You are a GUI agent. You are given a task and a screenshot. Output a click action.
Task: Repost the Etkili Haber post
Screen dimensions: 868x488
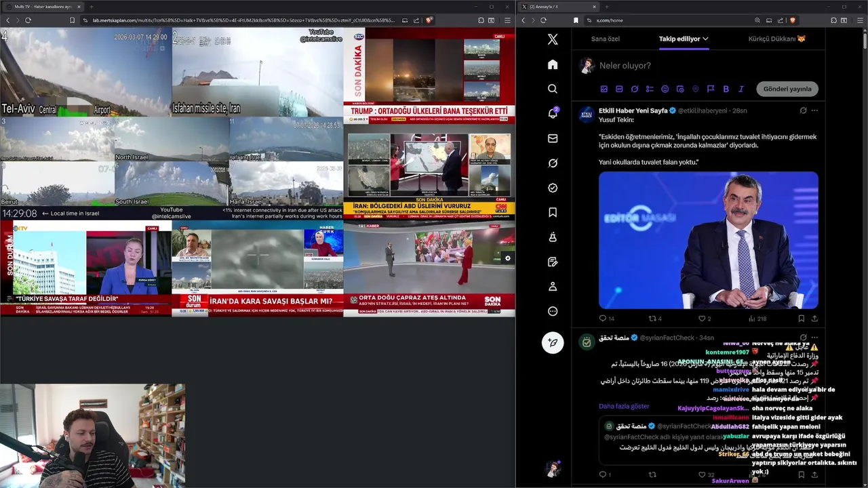coord(655,319)
